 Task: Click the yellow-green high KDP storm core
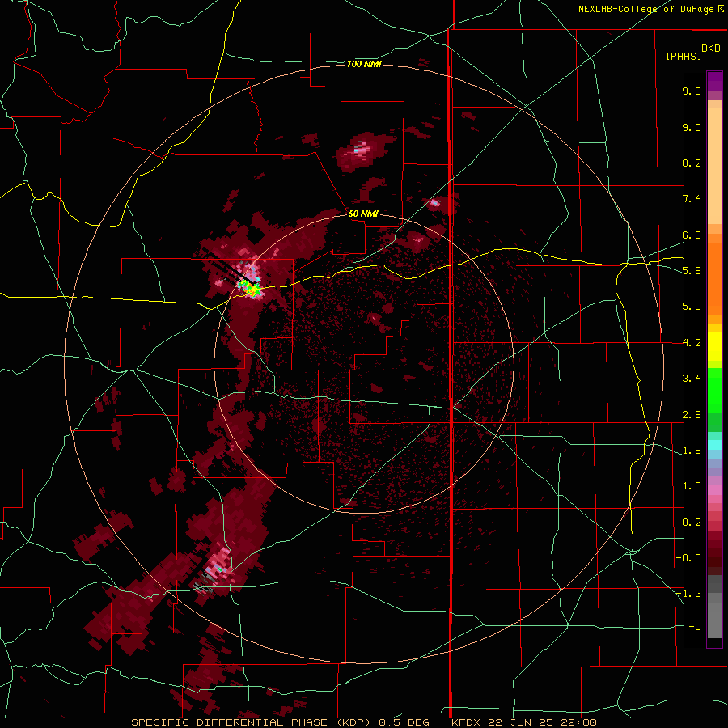(252, 288)
